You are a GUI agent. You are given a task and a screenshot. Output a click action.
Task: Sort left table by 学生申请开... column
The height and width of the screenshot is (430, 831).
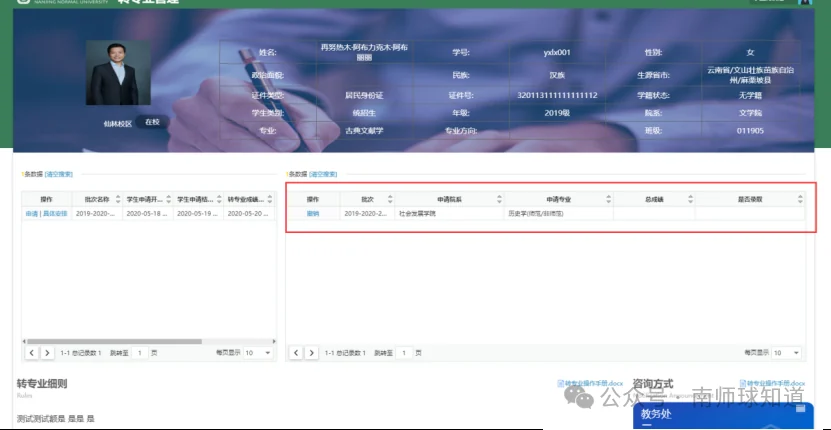169,199
